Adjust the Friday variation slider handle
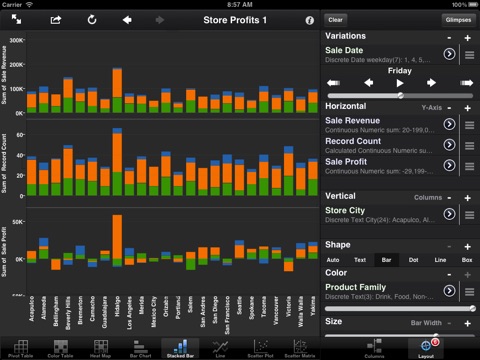The width and height of the screenshot is (480, 360). click(401, 96)
